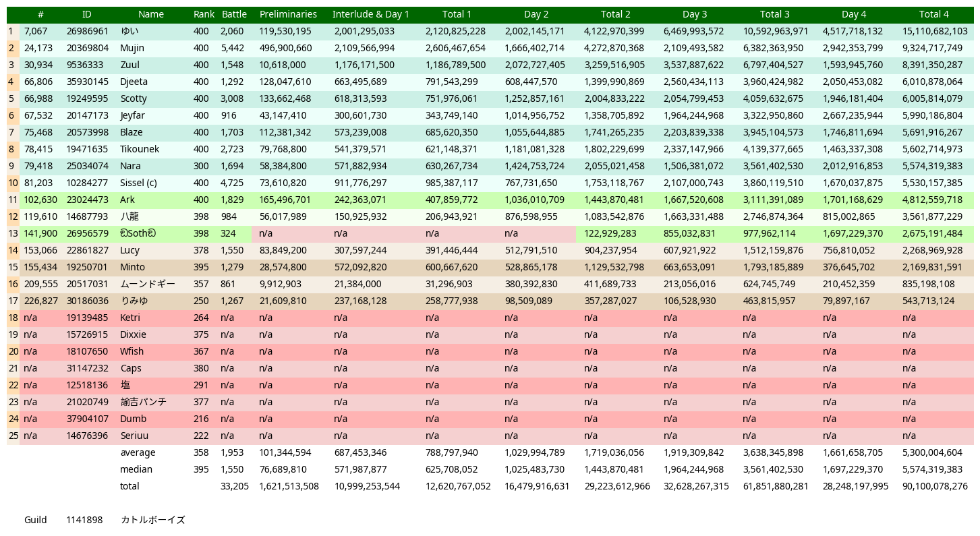Image resolution: width=980 pixels, height=536 pixels.
Task: Select the ranking cell "226,827"
Action: [x=41, y=301]
